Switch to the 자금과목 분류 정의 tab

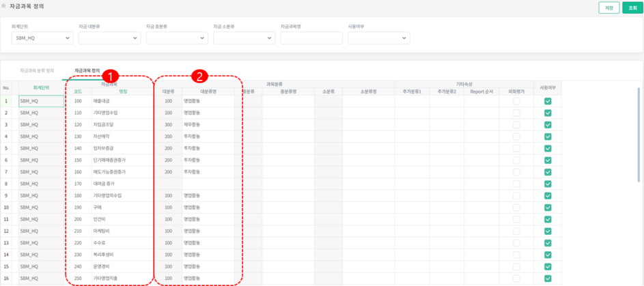(37, 70)
